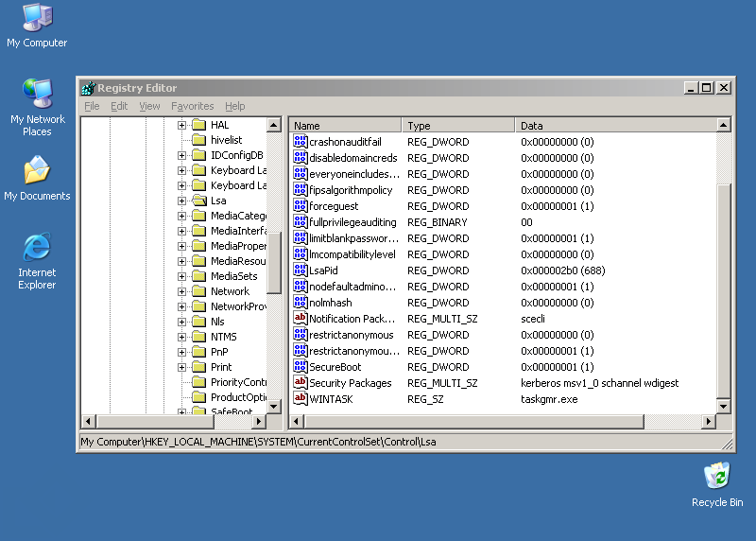Screen dimensions: 756x541
Task: Select the limitblankpasswor... value name
Action: [x=353, y=238]
